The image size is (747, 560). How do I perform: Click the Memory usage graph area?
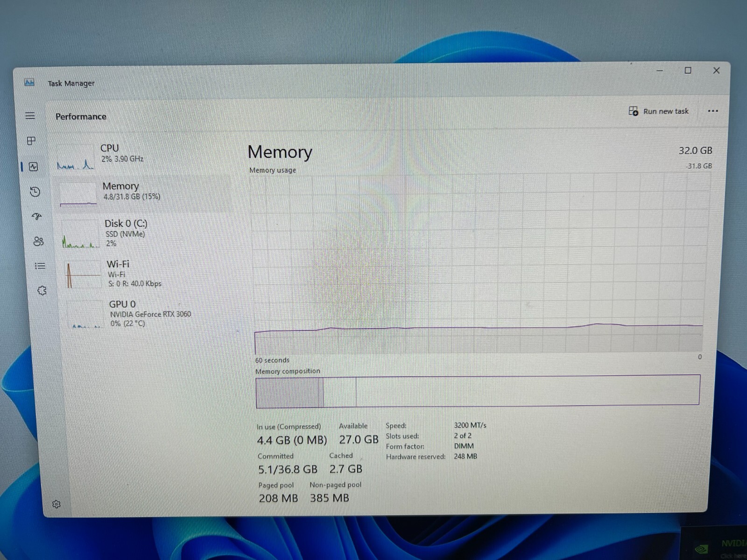click(479, 264)
